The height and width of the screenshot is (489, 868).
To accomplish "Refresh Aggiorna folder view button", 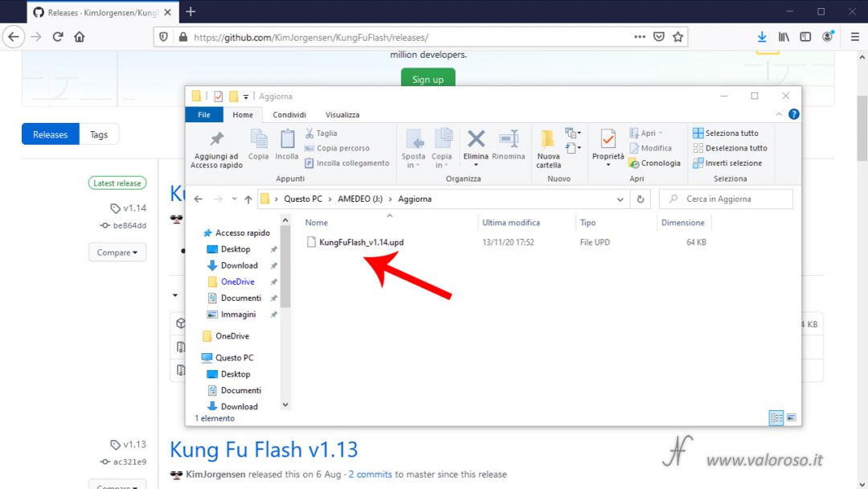I will click(641, 199).
